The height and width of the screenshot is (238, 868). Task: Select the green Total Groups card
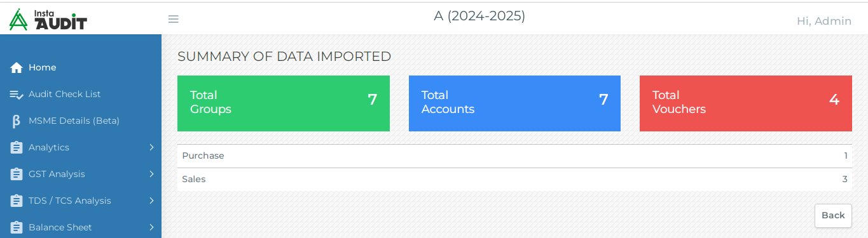click(x=284, y=103)
